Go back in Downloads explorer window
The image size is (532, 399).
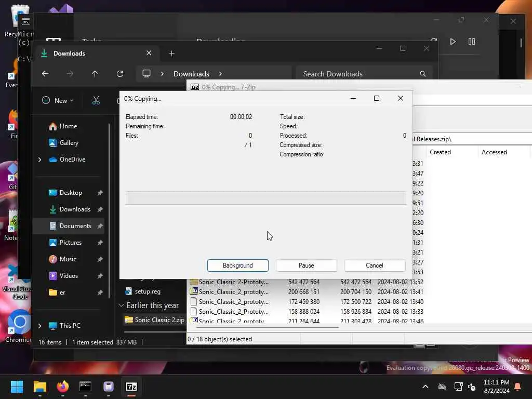(x=45, y=74)
